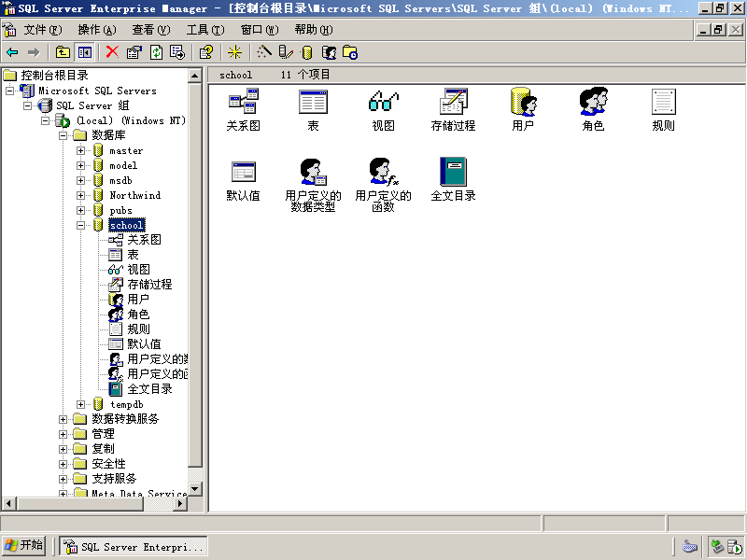Expand the 安全性 folder node

coord(63,464)
